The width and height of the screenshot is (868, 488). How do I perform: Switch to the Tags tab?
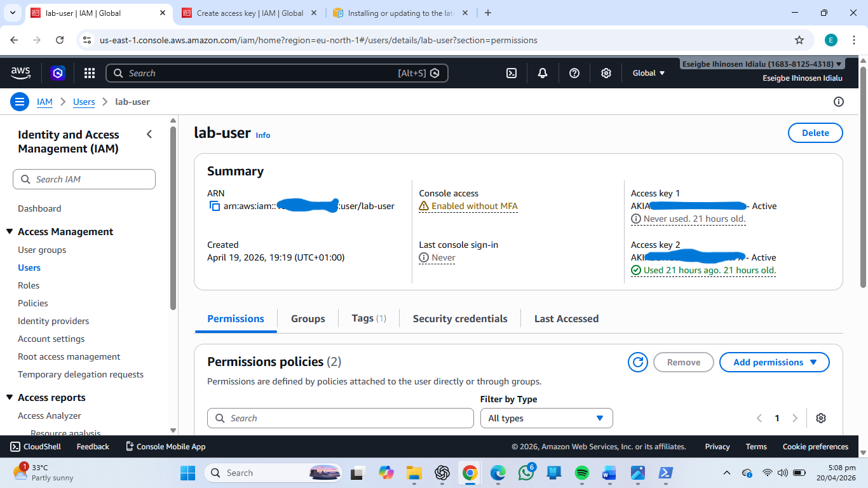point(369,319)
